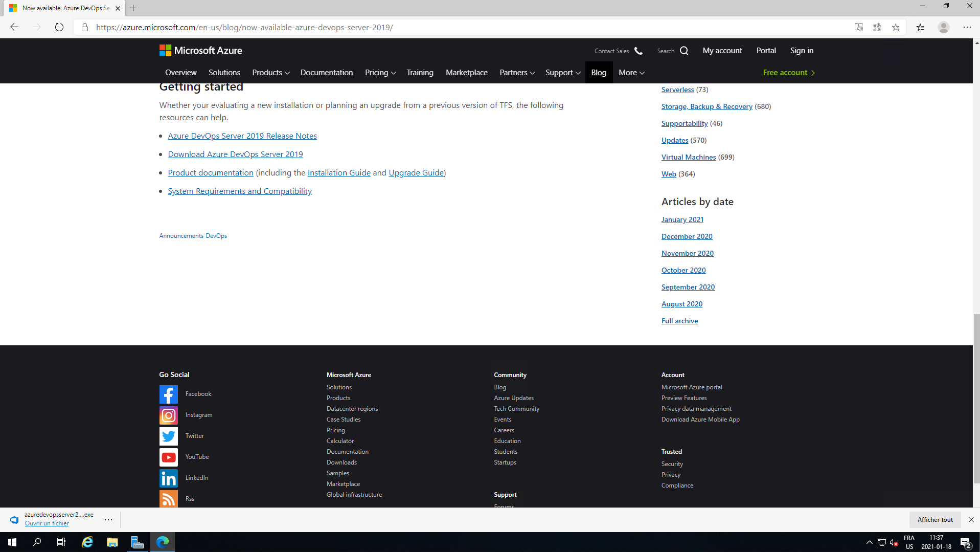Click the Afficher tout button

point(935,519)
